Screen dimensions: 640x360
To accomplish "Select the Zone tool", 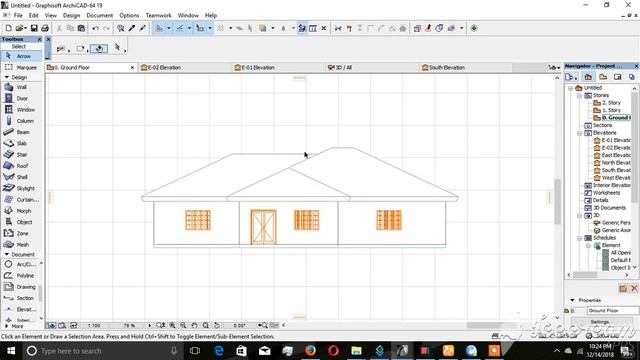I will (21, 233).
